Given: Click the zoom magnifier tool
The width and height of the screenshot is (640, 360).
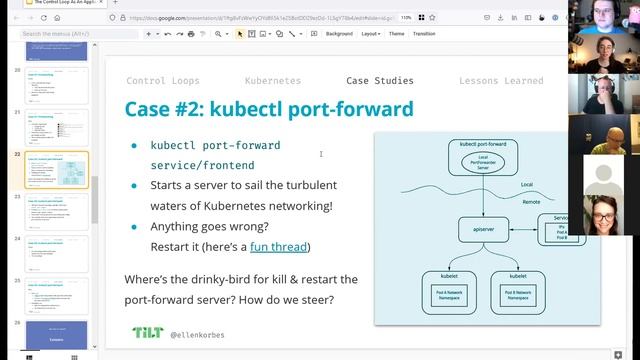Looking at the screenshot, I should point(218,34).
